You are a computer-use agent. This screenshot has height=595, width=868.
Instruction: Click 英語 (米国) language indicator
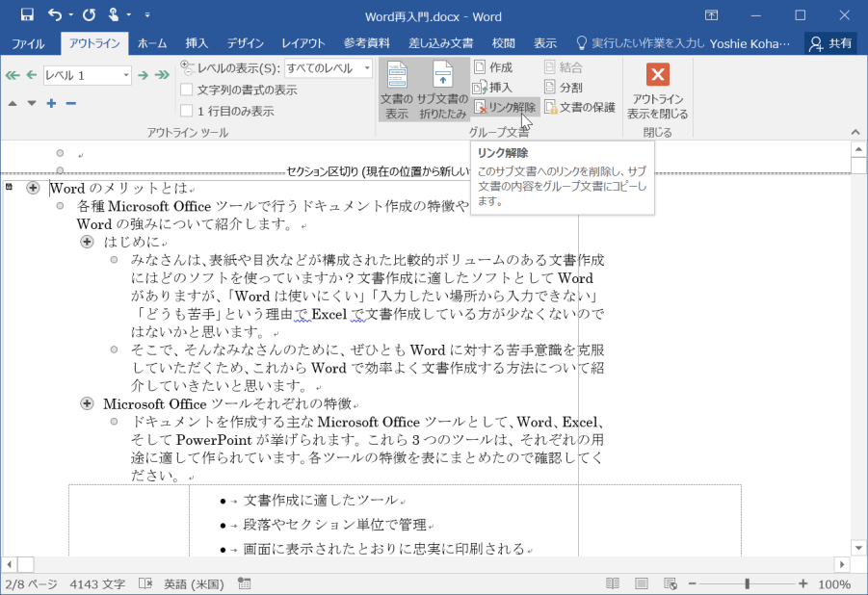tap(194, 584)
